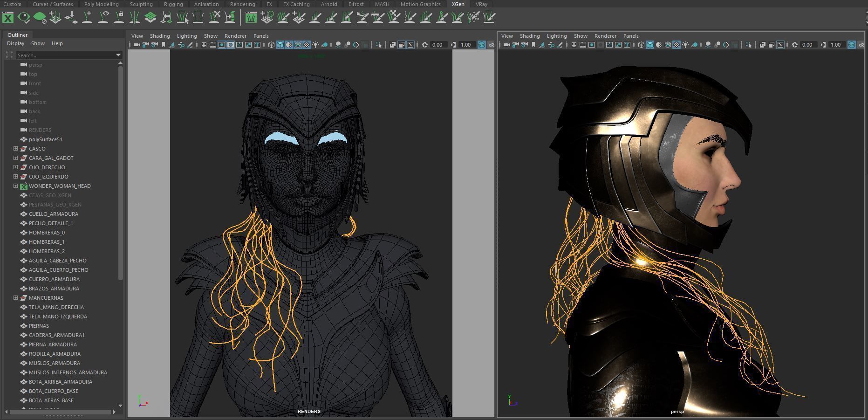The width and height of the screenshot is (868, 420).
Task: Click the exposure icon in RENDERS viewport
Action: click(x=424, y=45)
